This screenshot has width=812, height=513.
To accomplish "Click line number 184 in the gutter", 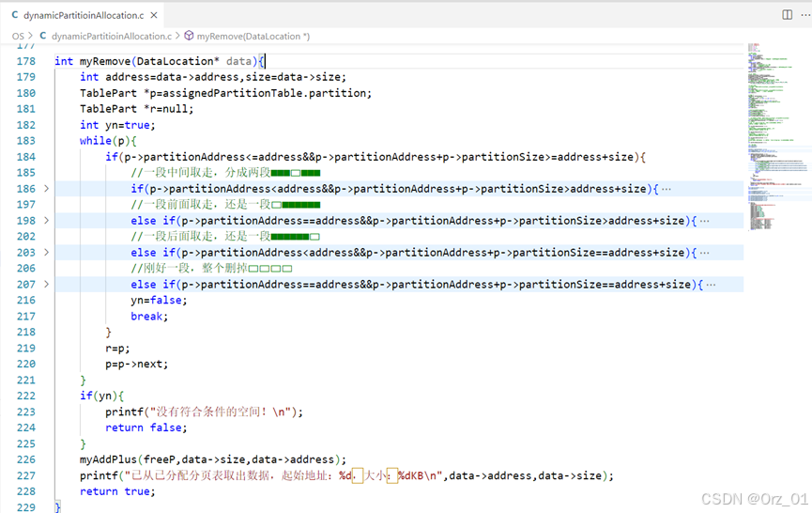I will pos(26,157).
